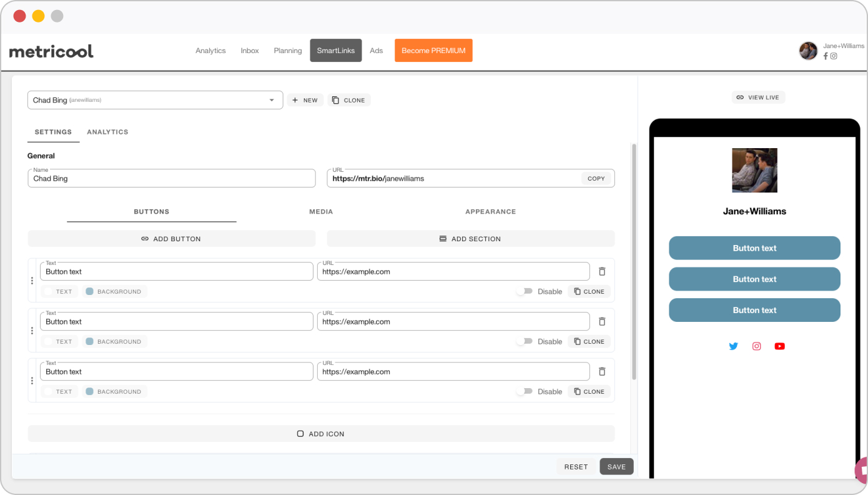Switch to the SETTINGS tab
The height and width of the screenshot is (495, 868).
[x=53, y=132]
